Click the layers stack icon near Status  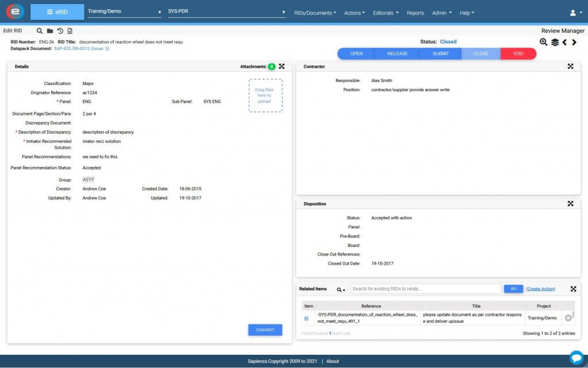click(555, 42)
